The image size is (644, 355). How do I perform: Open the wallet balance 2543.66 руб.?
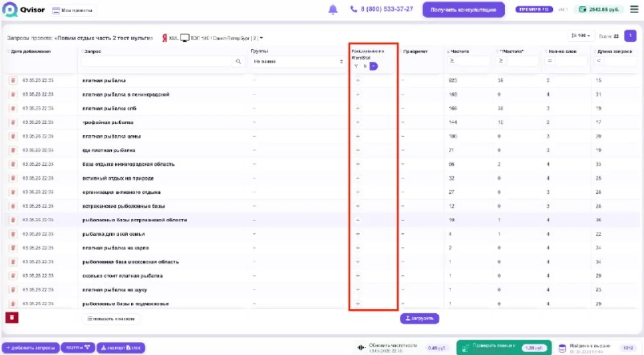[x=599, y=10]
